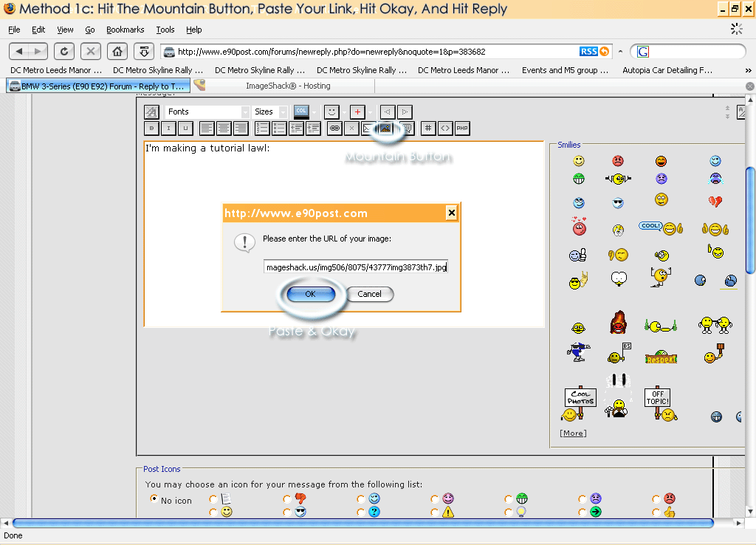Image resolution: width=756 pixels, height=545 pixels.
Task: Open the Events and M5 group bookmark
Action: (x=565, y=70)
